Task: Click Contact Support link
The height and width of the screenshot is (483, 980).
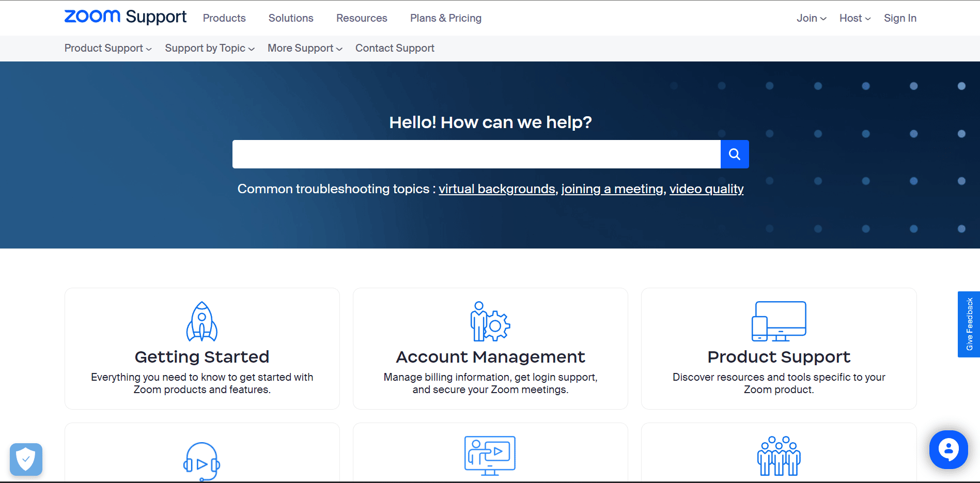Action: [x=395, y=48]
